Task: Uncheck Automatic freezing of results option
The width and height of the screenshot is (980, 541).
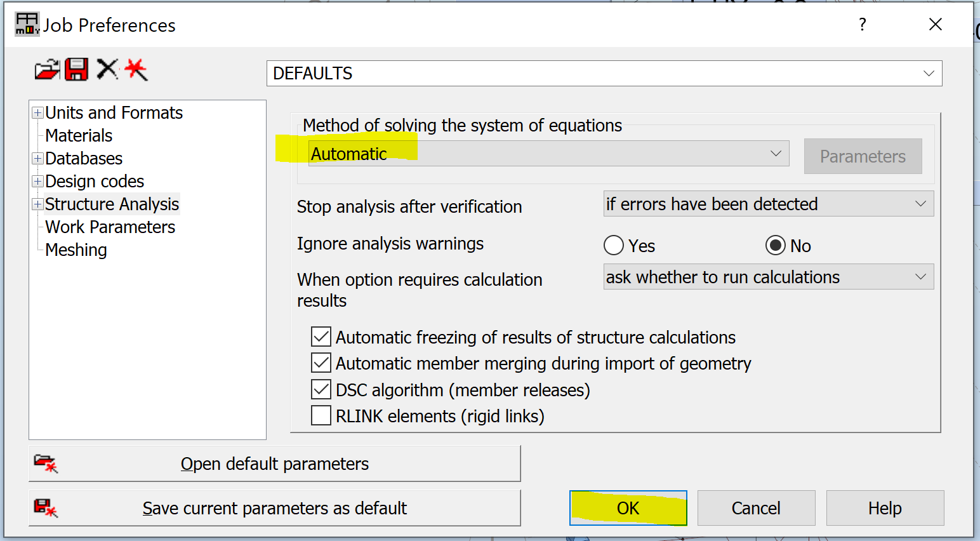Action: tap(321, 337)
